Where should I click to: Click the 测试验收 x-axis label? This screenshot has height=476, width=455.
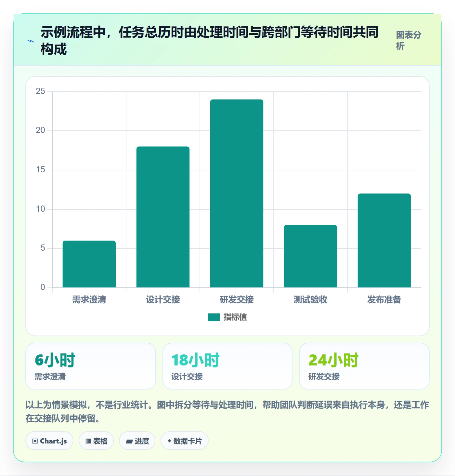[310, 299]
